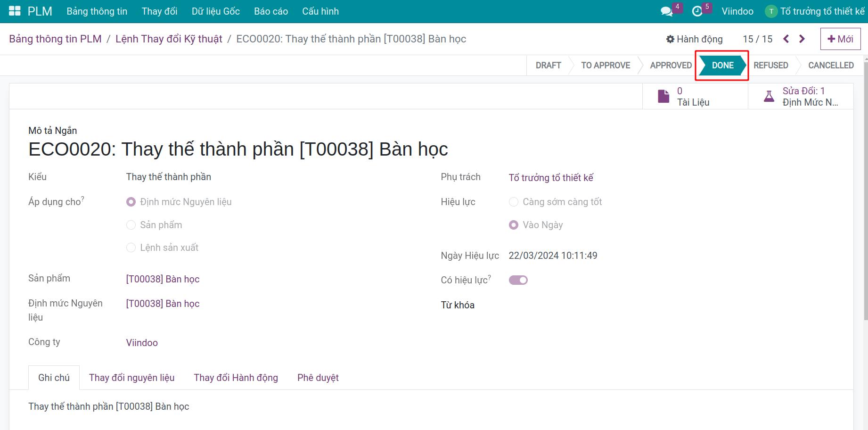
Task: Open the Viindoo company link in form
Action: tap(142, 343)
